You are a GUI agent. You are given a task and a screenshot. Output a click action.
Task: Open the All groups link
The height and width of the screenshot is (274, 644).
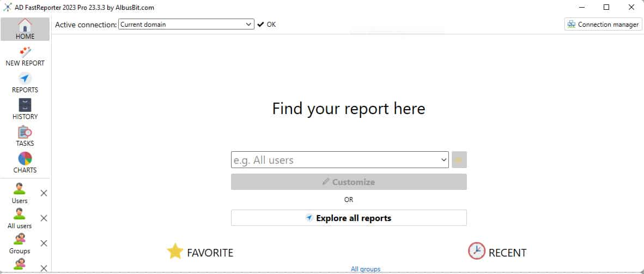(366, 269)
